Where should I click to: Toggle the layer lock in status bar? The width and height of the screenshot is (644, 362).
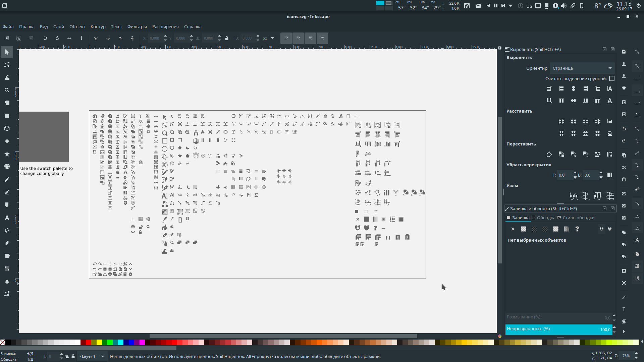(73, 356)
